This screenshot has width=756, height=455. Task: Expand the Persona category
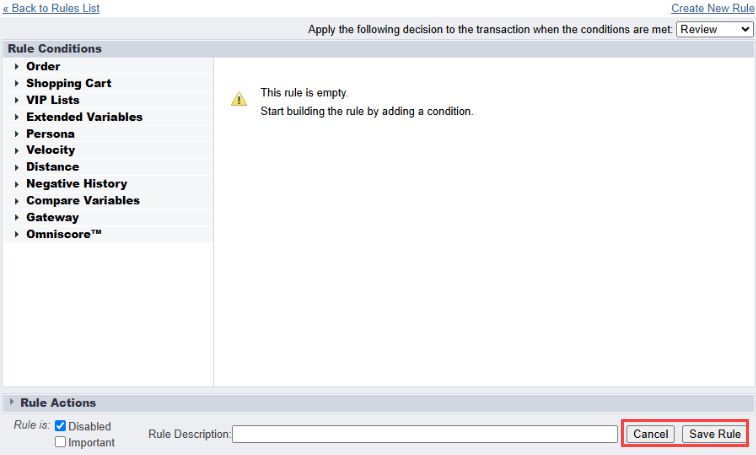(x=108, y=134)
